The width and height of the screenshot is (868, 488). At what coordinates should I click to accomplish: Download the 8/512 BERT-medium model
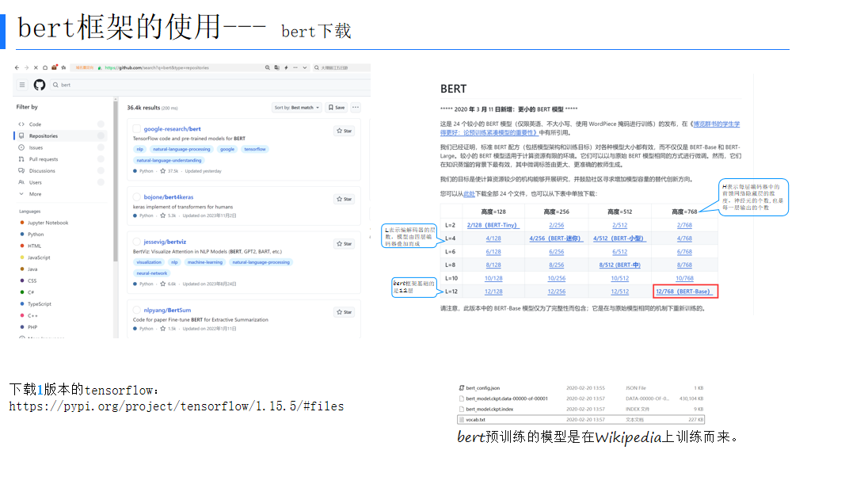[619, 265]
